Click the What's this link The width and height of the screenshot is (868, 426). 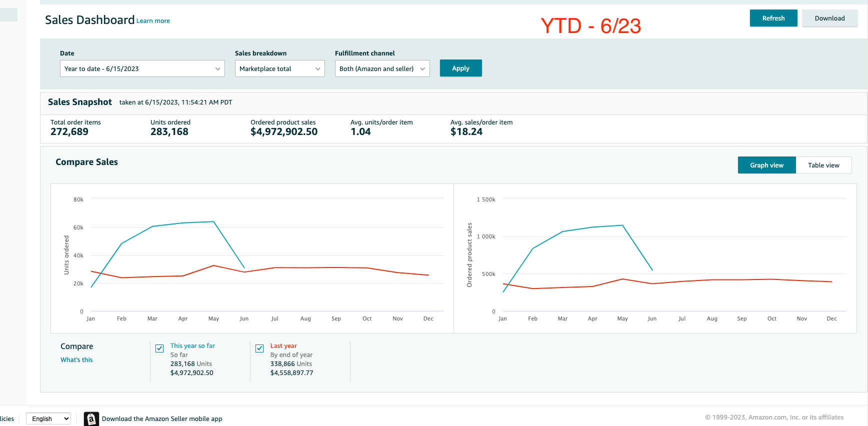click(x=76, y=359)
